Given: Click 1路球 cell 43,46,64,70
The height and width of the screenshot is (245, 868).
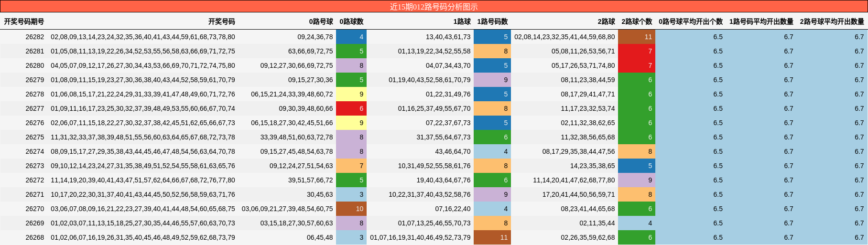Looking at the screenshot, I should [453, 151].
